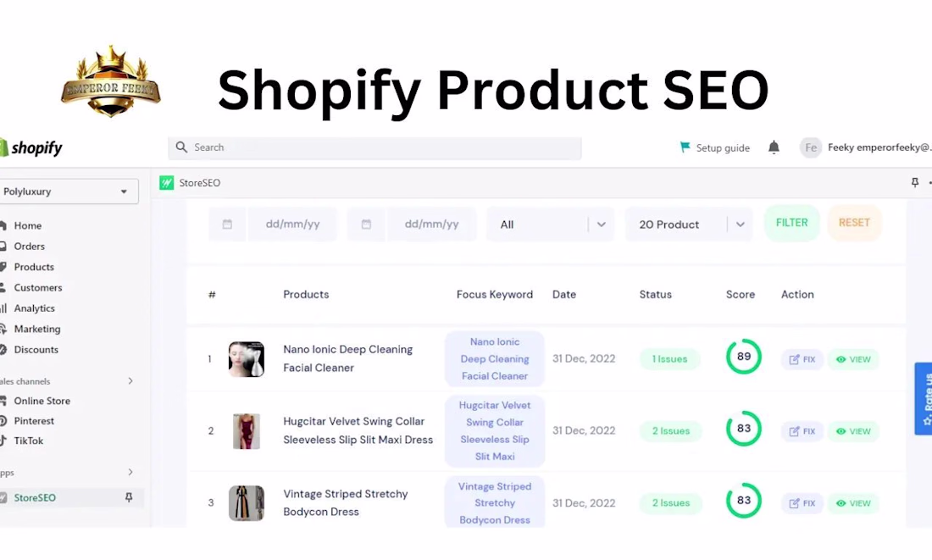Click the end date calendar icon

point(366,225)
